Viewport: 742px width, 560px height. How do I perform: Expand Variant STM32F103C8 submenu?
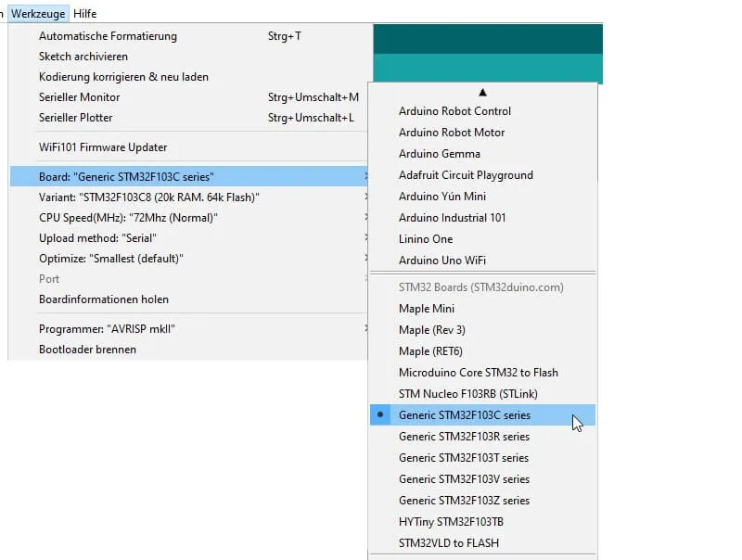(148, 197)
